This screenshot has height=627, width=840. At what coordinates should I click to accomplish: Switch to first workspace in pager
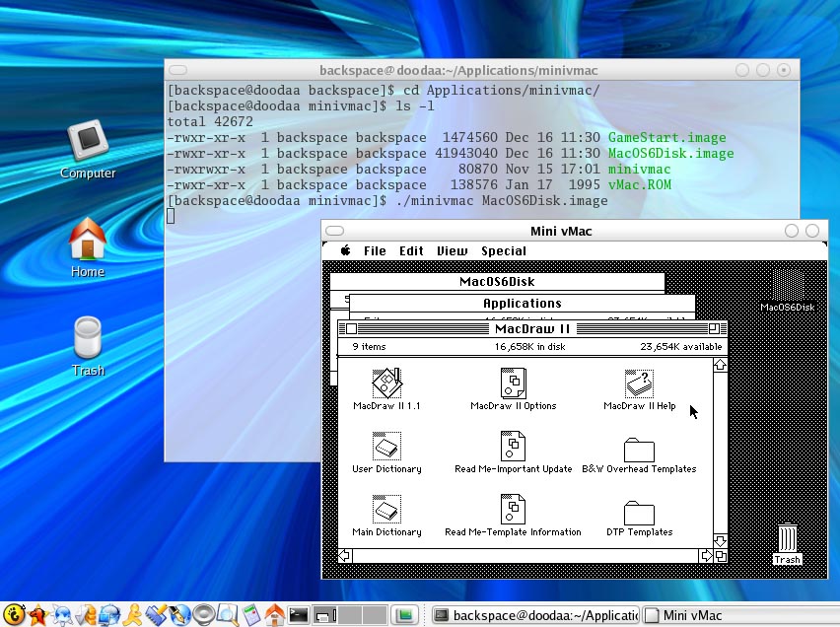coord(325,614)
